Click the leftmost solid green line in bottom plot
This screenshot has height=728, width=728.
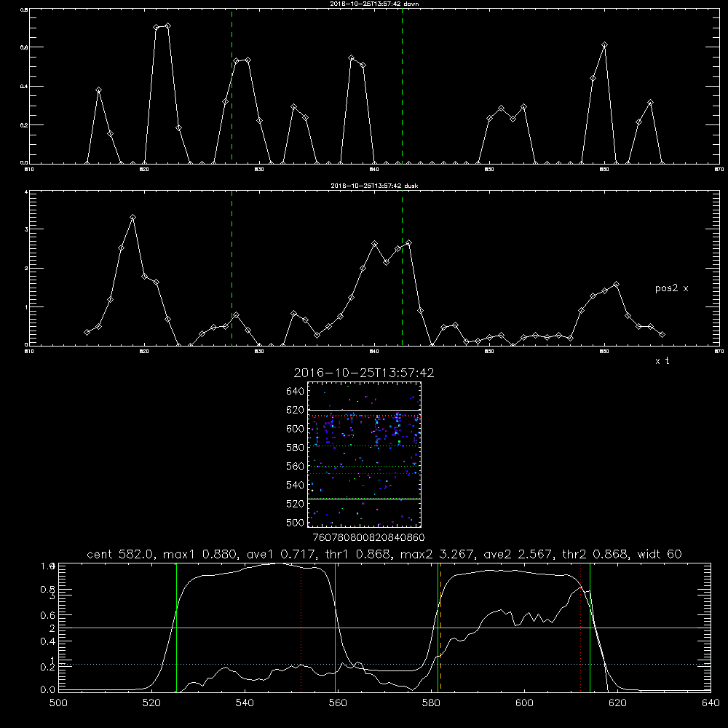176,627
